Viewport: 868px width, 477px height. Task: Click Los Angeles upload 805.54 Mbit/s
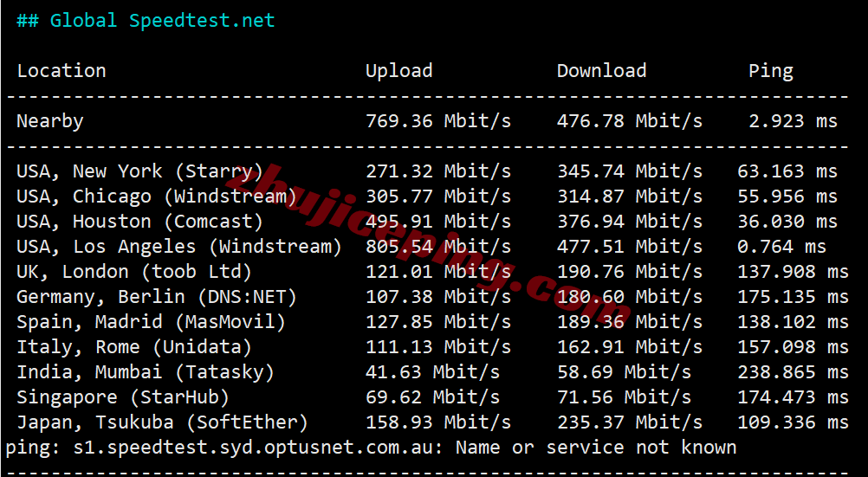click(438, 247)
